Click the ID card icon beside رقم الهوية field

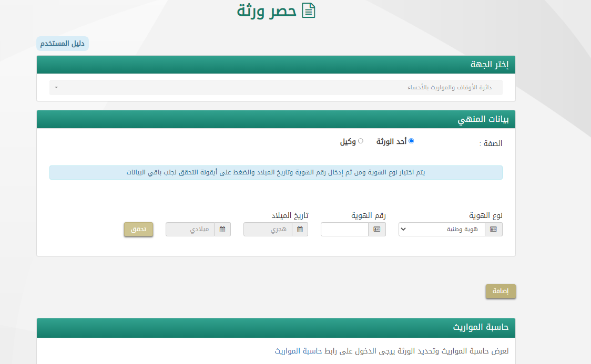coord(377,230)
